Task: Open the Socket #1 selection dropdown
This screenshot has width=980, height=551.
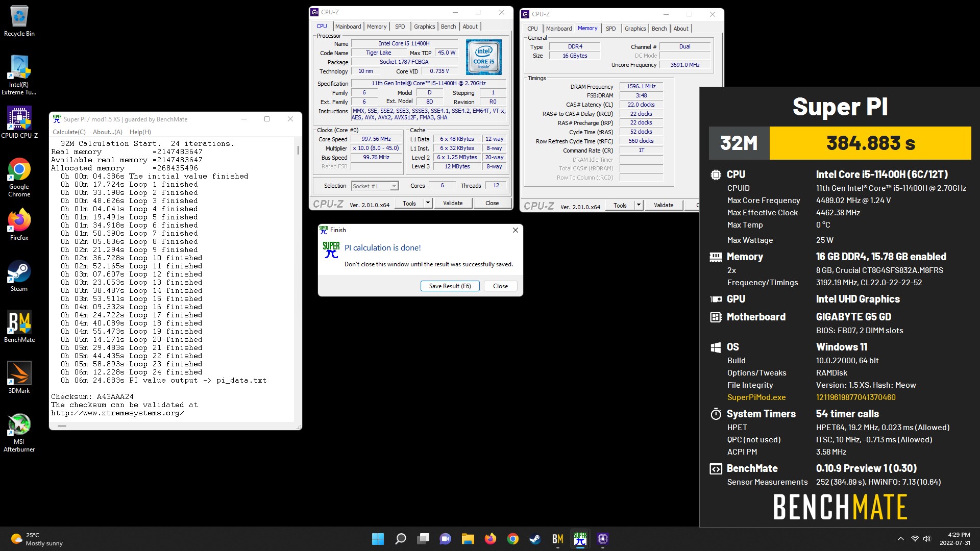Action: coord(375,186)
